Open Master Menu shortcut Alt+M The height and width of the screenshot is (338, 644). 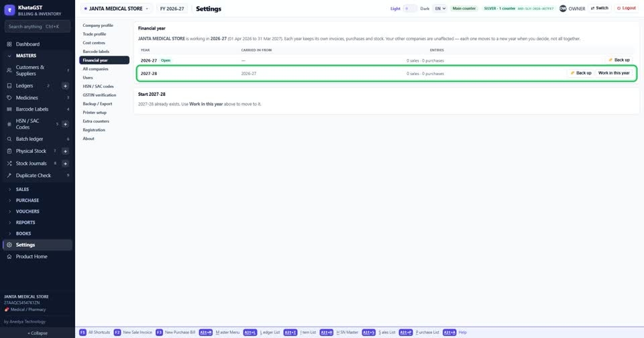tap(219, 332)
